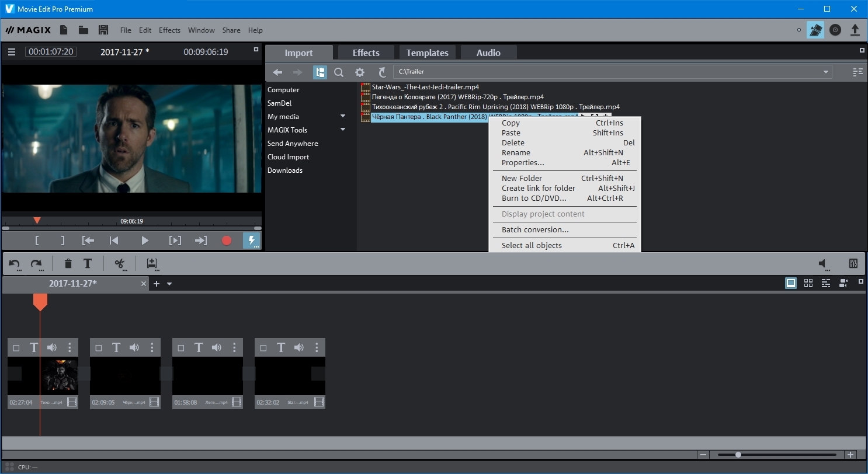868x474 pixels.
Task: Switch to the Audio tab
Action: coord(488,53)
